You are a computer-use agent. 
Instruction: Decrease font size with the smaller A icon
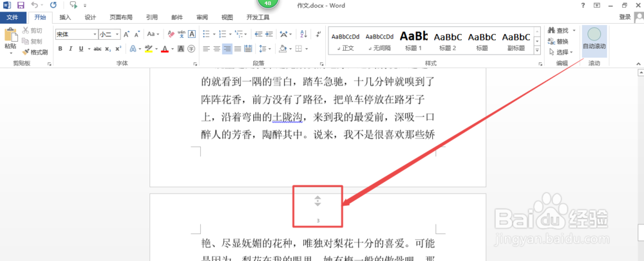tap(138, 34)
